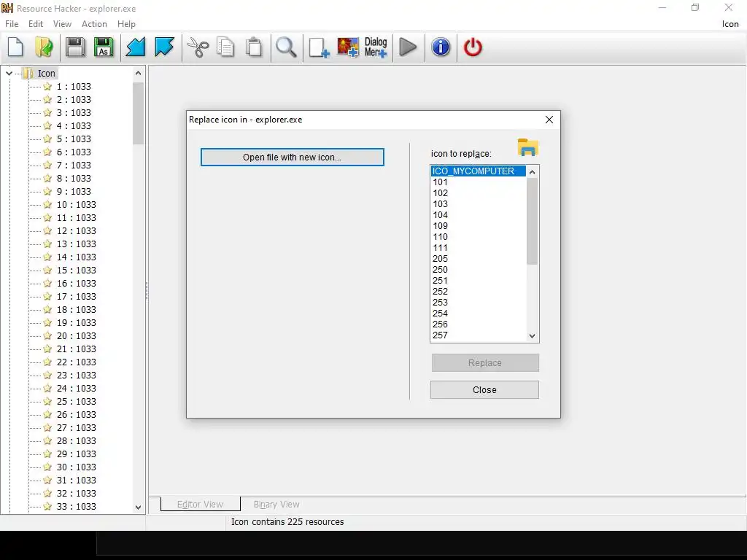Click Add image resource icon

(x=348, y=47)
